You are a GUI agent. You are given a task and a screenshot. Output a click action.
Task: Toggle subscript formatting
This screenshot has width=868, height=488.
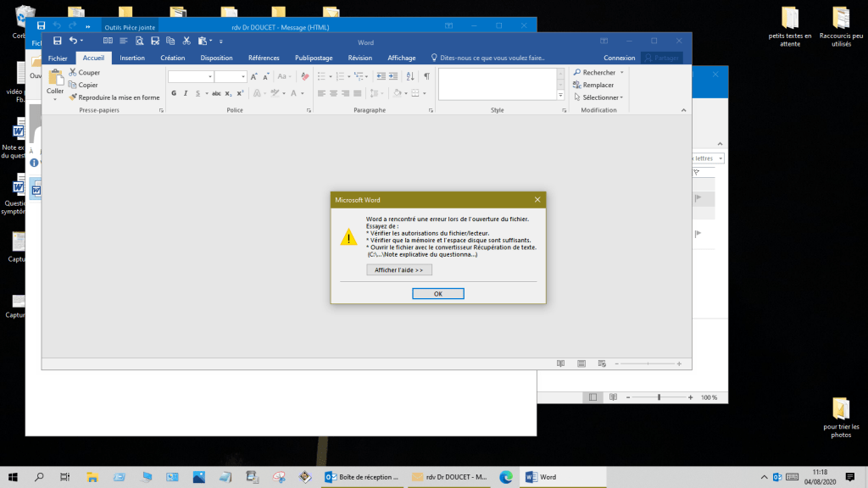tap(228, 93)
